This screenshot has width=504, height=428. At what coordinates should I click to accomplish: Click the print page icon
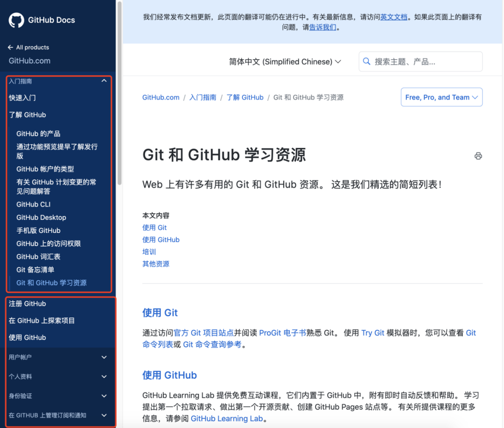pyautogui.click(x=478, y=156)
